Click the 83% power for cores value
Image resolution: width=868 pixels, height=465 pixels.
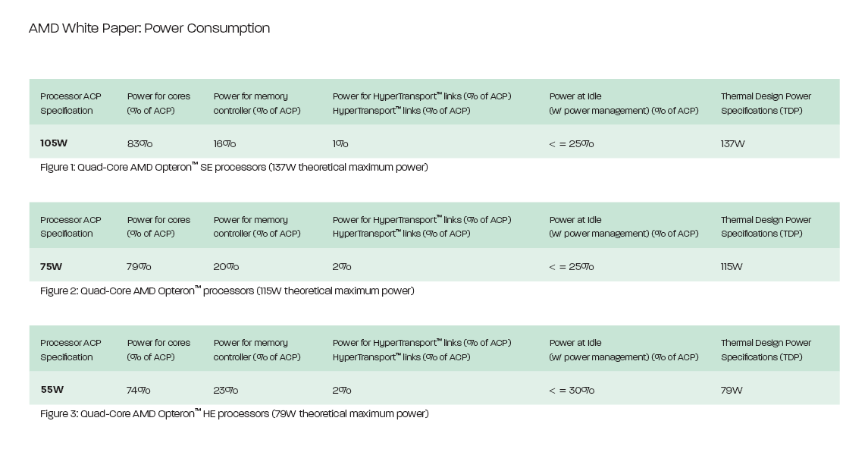pos(139,143)
